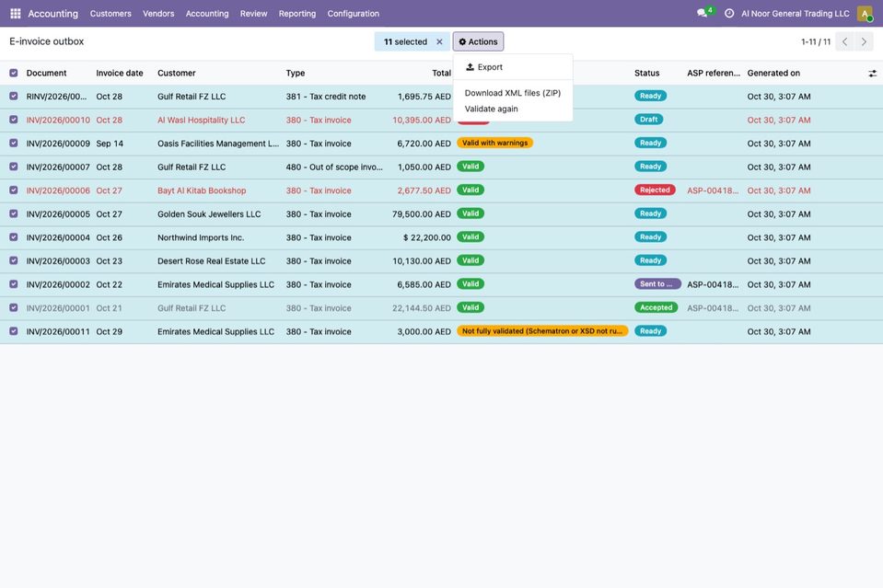Click the E-invoice outbox page title
Viewport: 883px width, 588px height.
click(47, 41)
